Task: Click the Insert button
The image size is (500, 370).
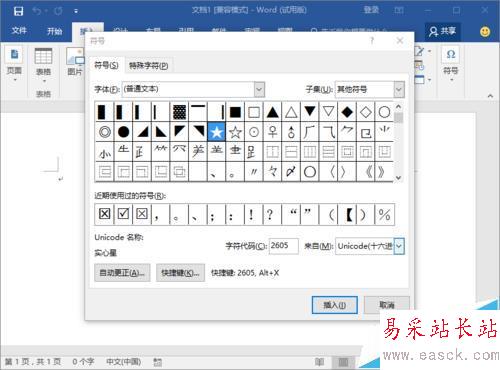Action: coord(335,305)
